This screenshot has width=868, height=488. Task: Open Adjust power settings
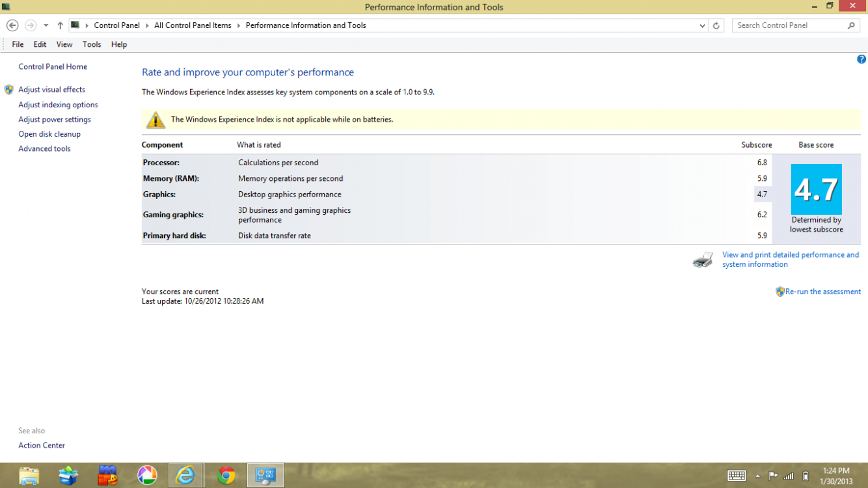point(55,120)
